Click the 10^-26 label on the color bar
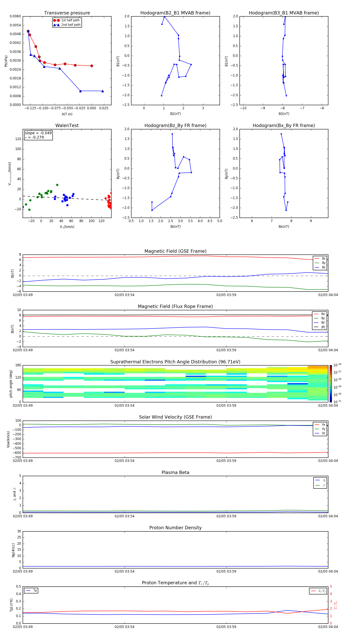351x644 pixels. 337,365
